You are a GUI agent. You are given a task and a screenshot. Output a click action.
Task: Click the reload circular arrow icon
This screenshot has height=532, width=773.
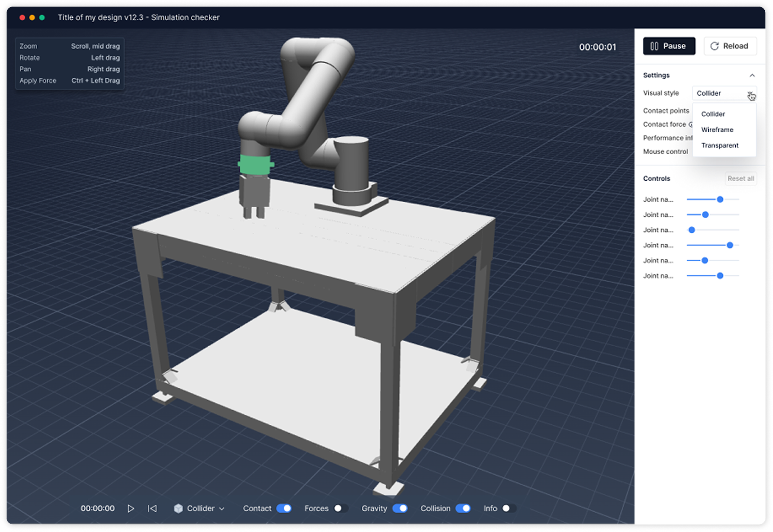point(715,46)
